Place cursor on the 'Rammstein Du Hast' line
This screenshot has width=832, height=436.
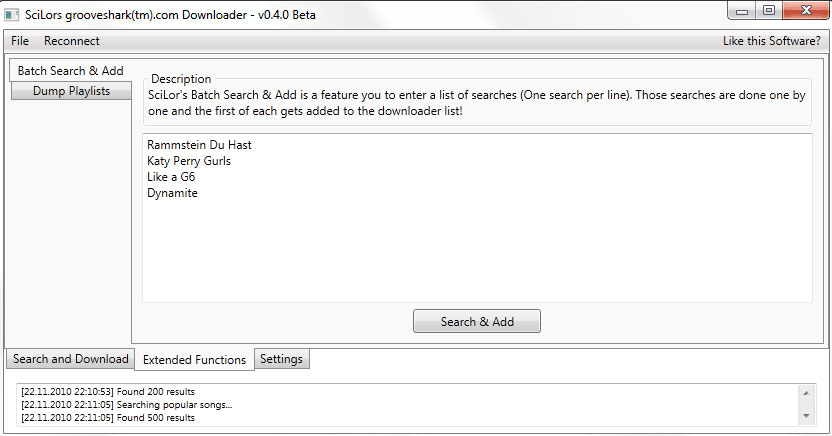pos(199,145)
